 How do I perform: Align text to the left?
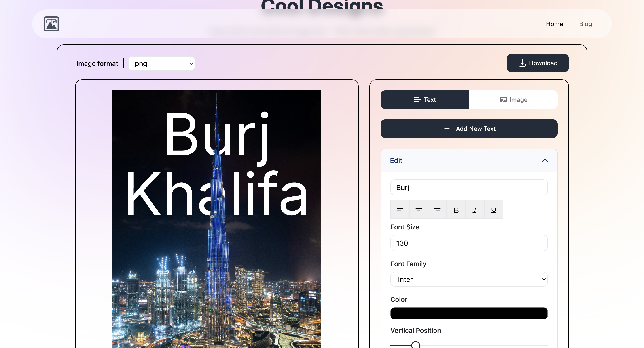point(400,210)
